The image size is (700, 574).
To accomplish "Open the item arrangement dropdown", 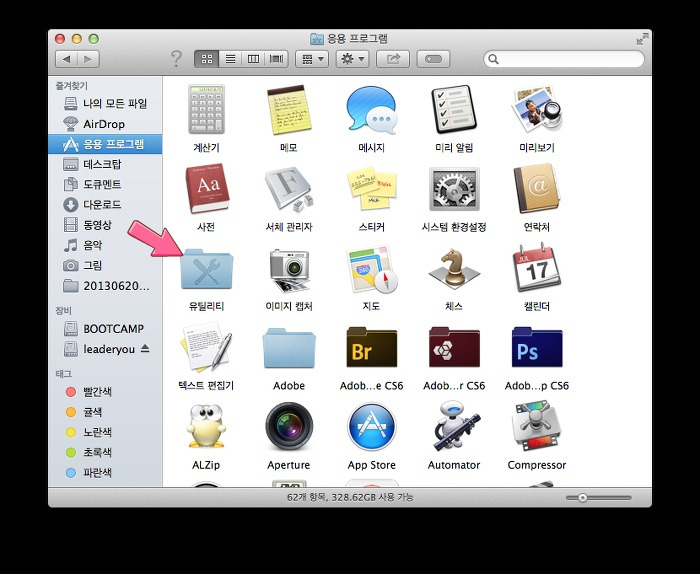I will 312,59.
